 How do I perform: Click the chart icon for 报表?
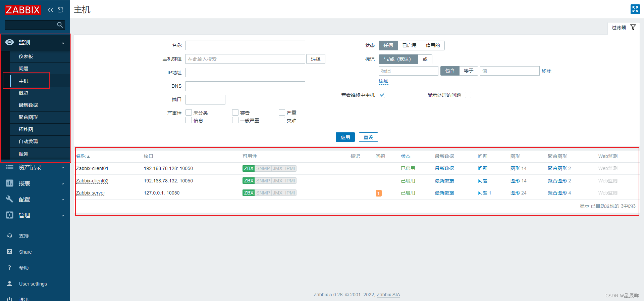(x=9, y=183)
